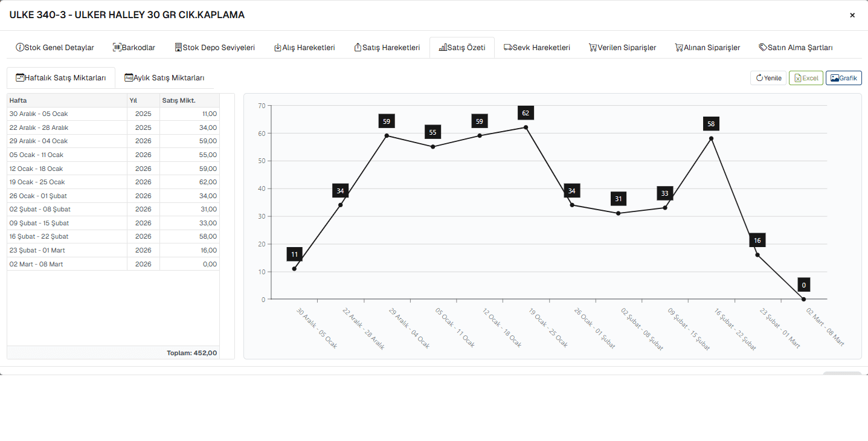Click the tag icon on Satın Alma Şartları
The height and width of the screenshot is (441, 868).
pos(763,47)
